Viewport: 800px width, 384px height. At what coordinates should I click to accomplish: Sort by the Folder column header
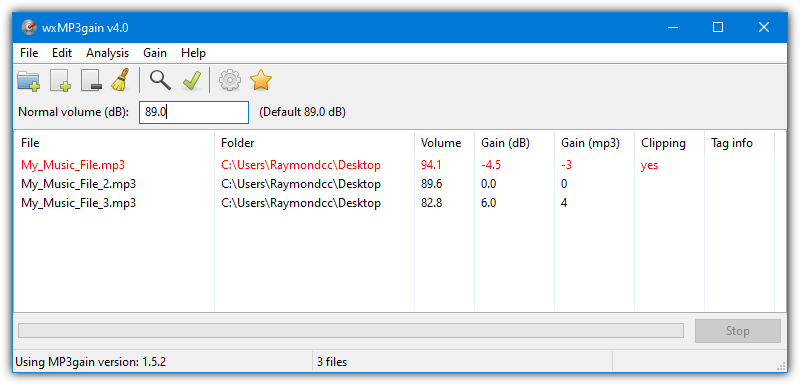314,143
